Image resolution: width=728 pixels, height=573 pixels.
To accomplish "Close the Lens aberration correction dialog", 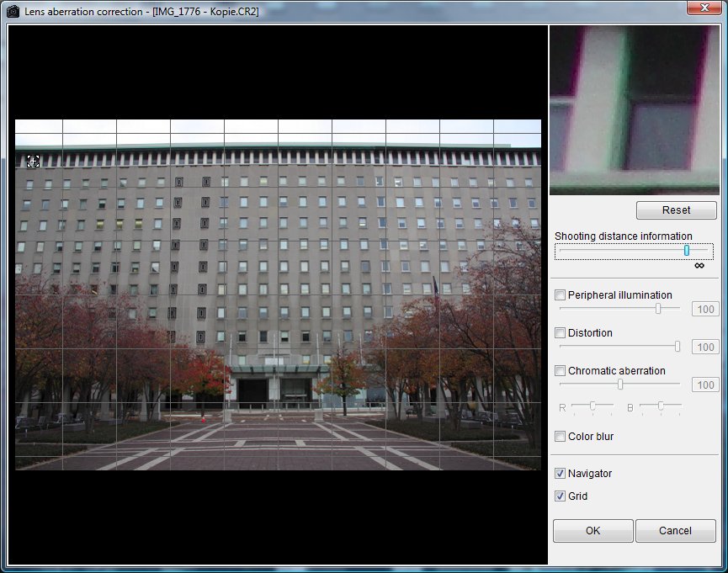I will point(701,8).
